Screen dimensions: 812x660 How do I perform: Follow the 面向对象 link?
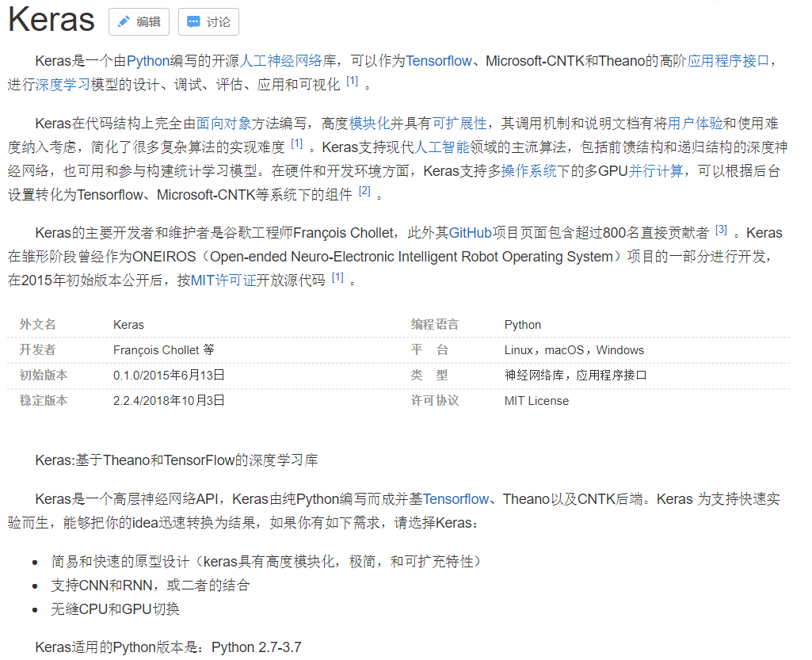click(223, 124)
